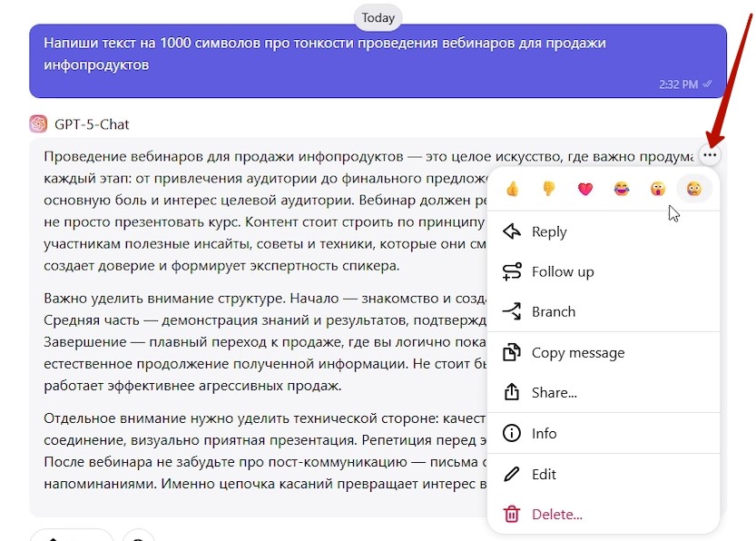Click Copy message in the menu

click(x=577, y=352)
